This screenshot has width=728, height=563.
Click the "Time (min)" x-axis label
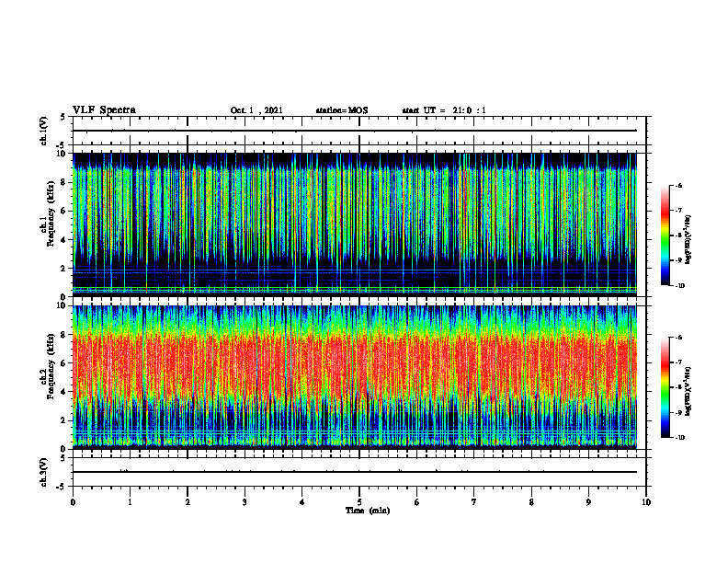(x=368, y=511)
